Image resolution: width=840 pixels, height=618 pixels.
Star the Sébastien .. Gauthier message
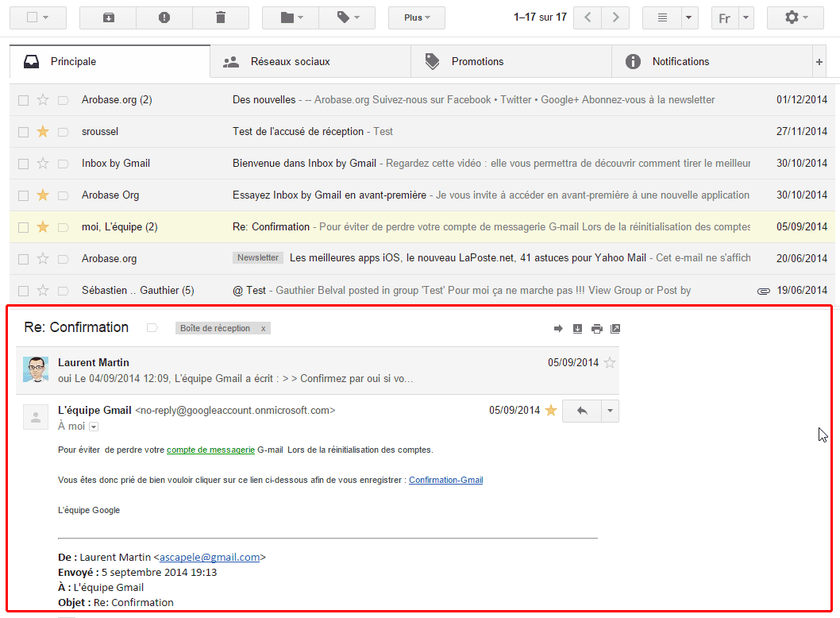click(x=43, y=291)
